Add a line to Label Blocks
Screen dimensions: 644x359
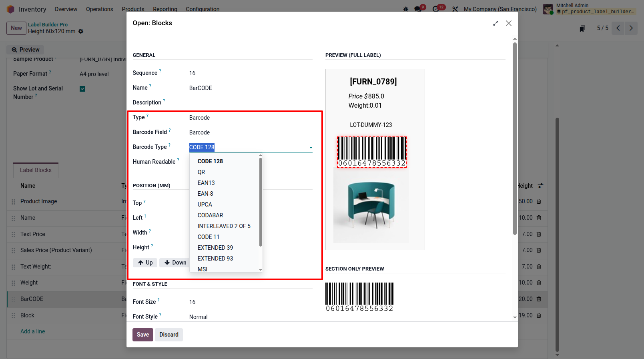33,331
